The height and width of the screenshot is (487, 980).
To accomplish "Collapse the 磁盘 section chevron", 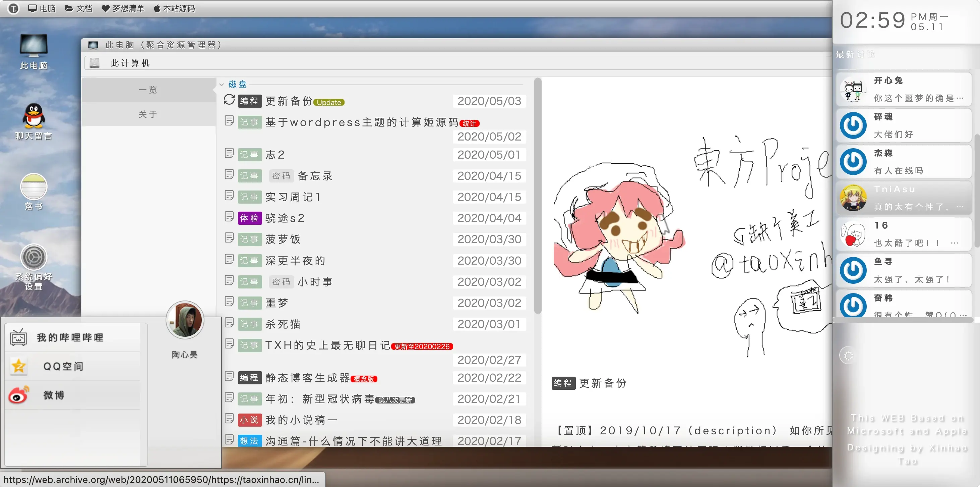I will [x=222, y=85].
